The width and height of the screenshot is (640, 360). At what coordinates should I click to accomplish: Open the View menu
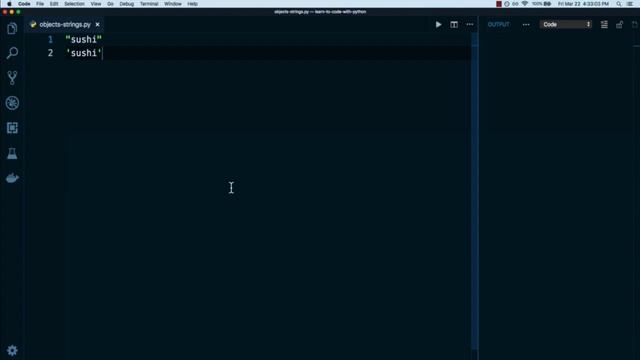(96, 4)
